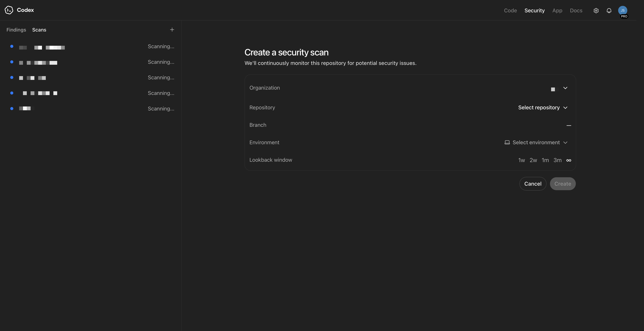Click the JS profile avatar with PRO badge
The image size is (644, 331).
click(623, 10)
